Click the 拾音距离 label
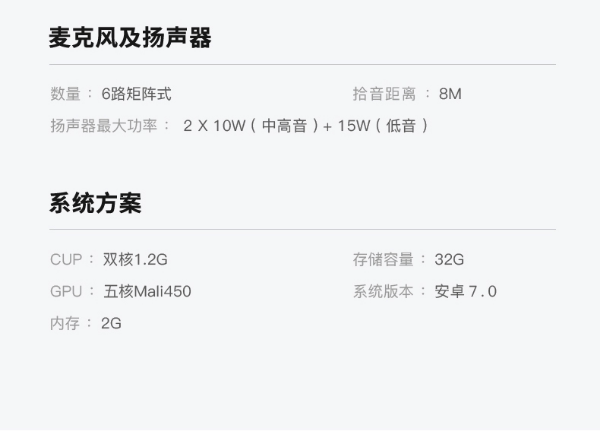The width and height of the screenshot is (600, 432). (x=384, y=94)
